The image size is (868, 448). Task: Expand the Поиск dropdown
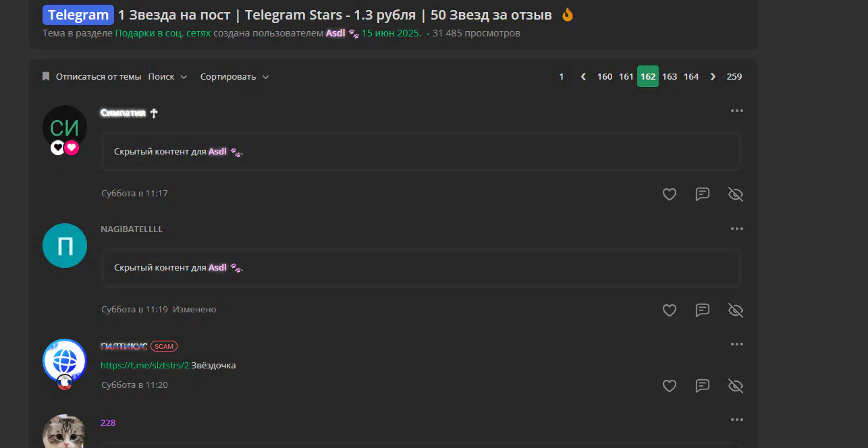click(x=167, y=77)
